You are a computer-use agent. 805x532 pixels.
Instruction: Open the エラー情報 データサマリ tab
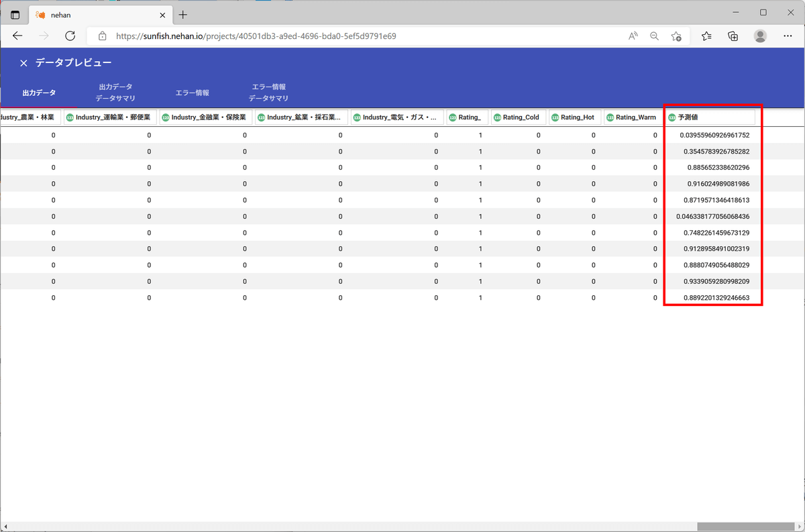click(268, 93)
